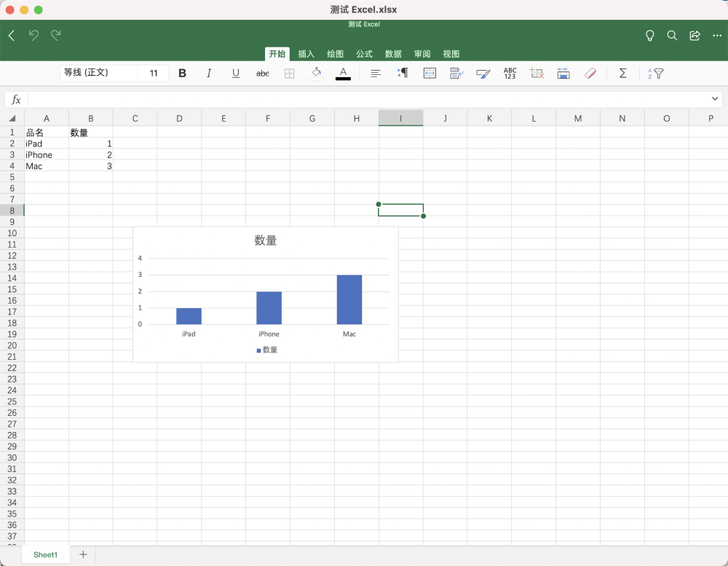Open the font size 11 box
Viewport: 728px width, 566px height.
click(x=154, y=73)
